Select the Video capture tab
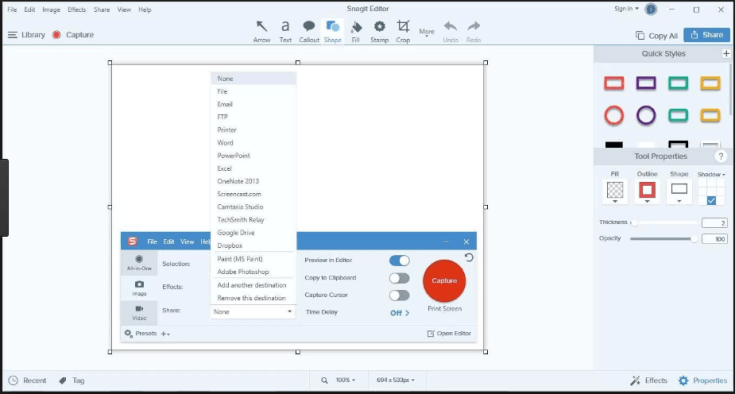Image resolution: width=735 pixels, height=394 pixels. pyautogui.click(x=139, y=312)
